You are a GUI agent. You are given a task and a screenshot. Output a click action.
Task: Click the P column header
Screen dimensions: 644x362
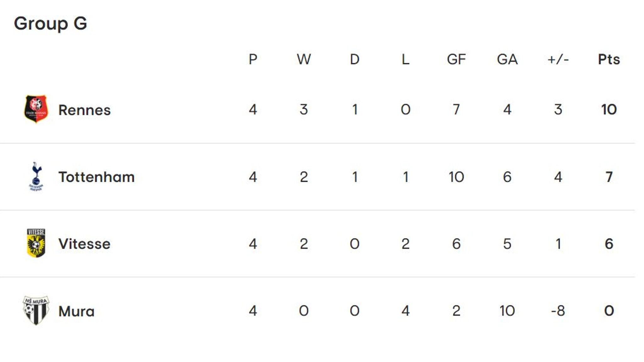pyautogui.click(x=253, y=59)
